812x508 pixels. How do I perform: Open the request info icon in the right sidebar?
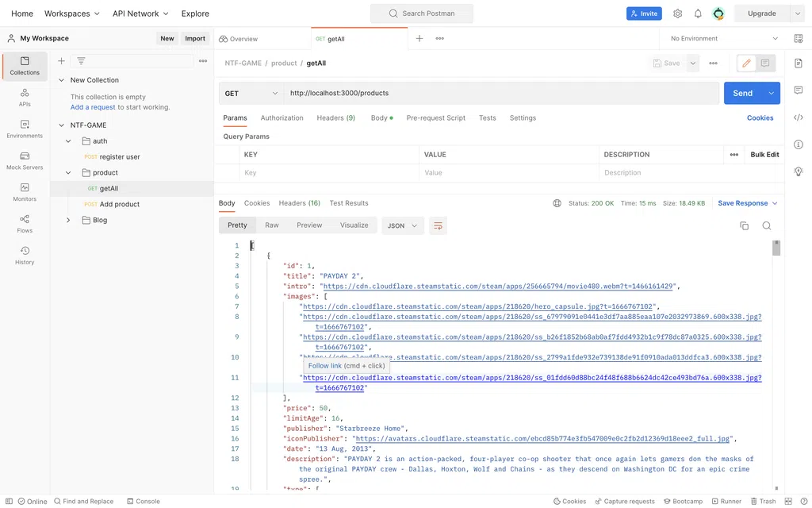point(799,144)
